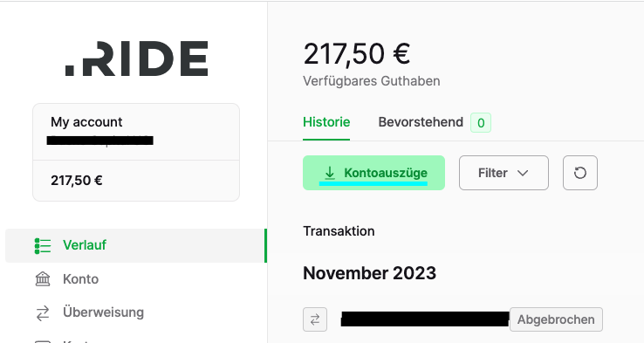Click the Verlauf list icon in sidebar

click(43, 245)
